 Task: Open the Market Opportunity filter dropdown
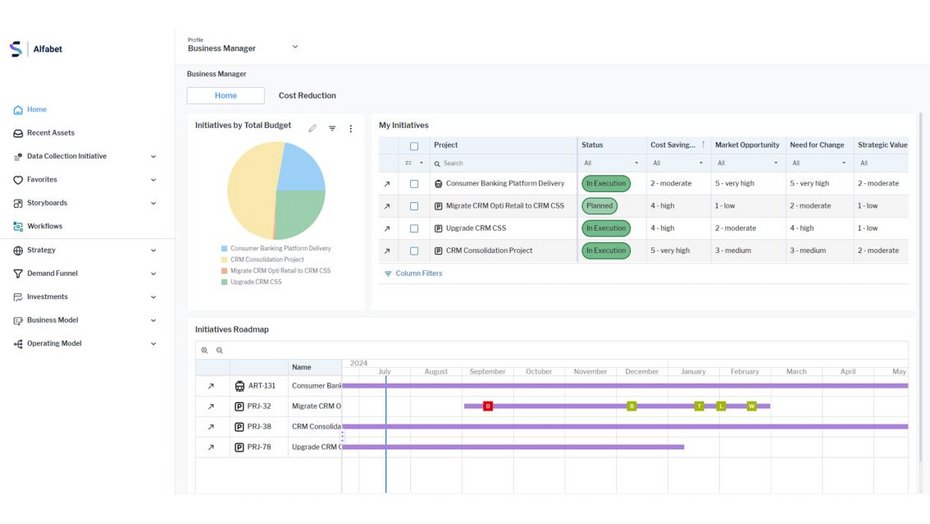click(x=748, y=163)
